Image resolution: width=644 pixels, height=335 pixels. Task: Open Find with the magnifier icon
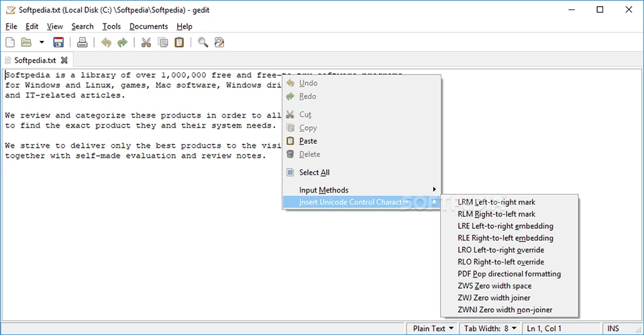[x=203, y=42]
